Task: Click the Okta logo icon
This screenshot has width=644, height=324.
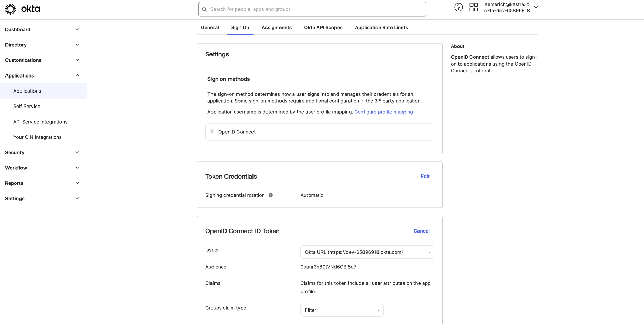Action: 11,9
